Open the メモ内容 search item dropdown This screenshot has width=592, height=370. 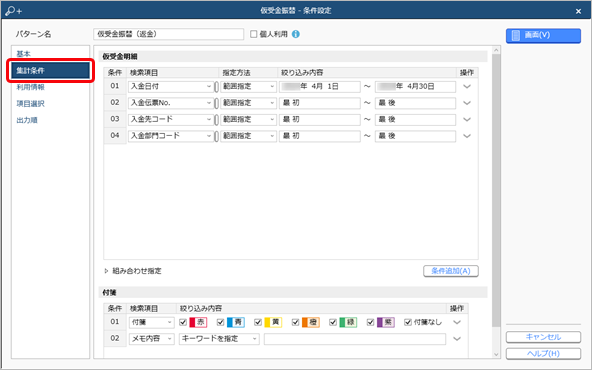pyautogui.click(x=152, y=339)
